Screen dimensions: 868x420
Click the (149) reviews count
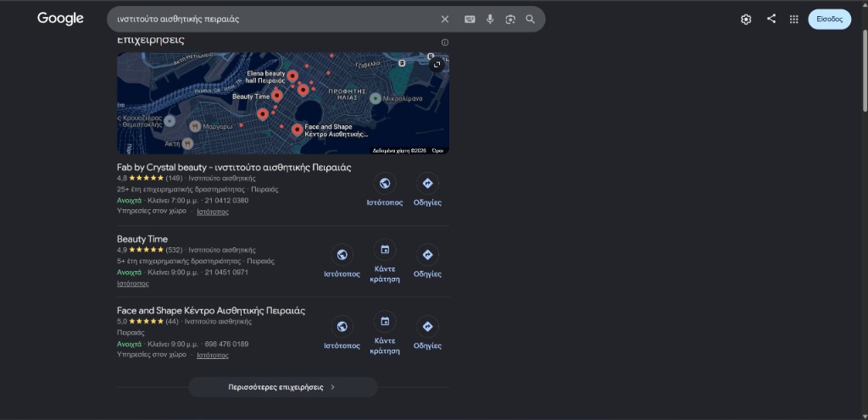click(174, 179)
